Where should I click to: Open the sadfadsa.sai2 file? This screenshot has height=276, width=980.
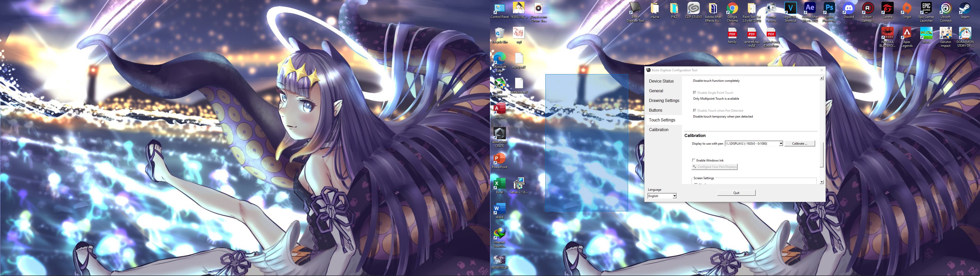[x=519, y=86]
